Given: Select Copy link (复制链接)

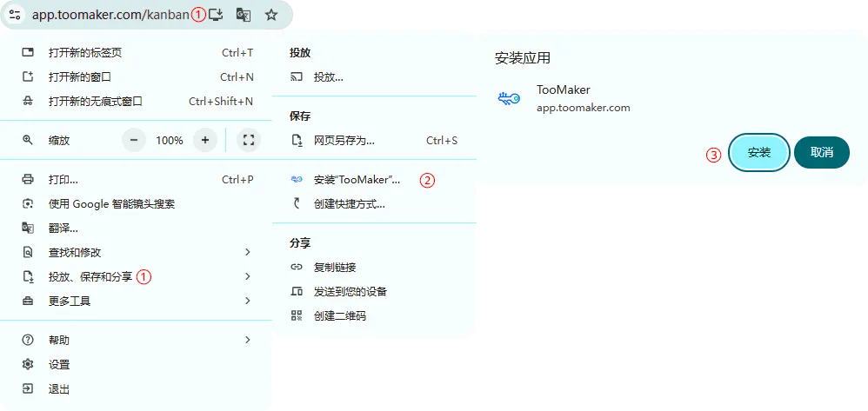Looking at the screenshot, I should 374,267.
